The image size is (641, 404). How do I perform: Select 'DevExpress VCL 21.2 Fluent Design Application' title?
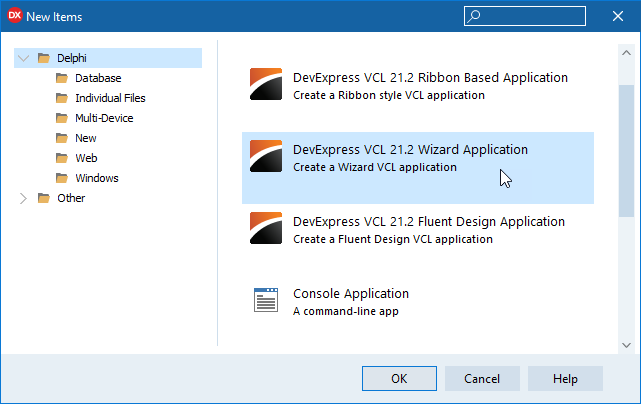pyautogui.click(x=429, y=222)
